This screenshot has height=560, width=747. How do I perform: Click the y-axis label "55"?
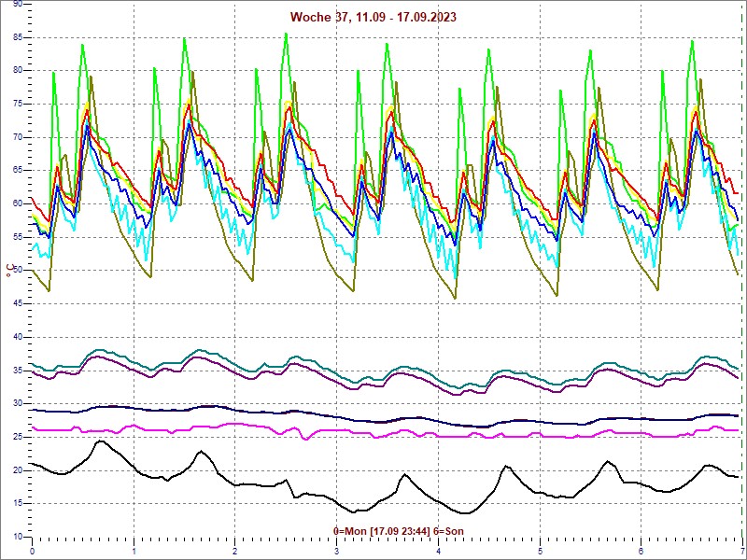[x=18, y=237]
